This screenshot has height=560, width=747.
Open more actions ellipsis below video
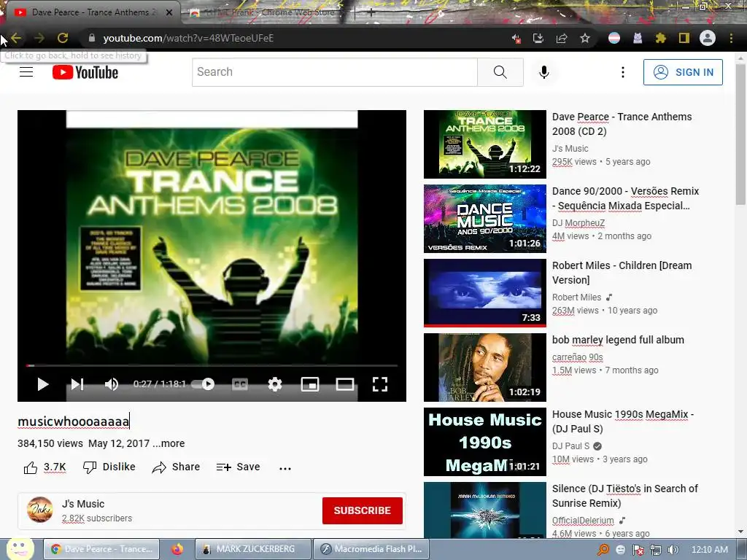[285, 468]
